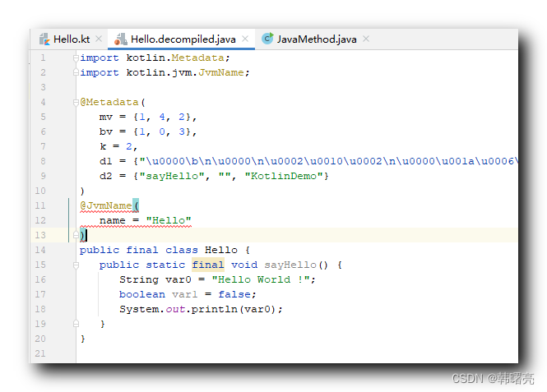Collapse the import fold marker on line 2

coord(76,72)
